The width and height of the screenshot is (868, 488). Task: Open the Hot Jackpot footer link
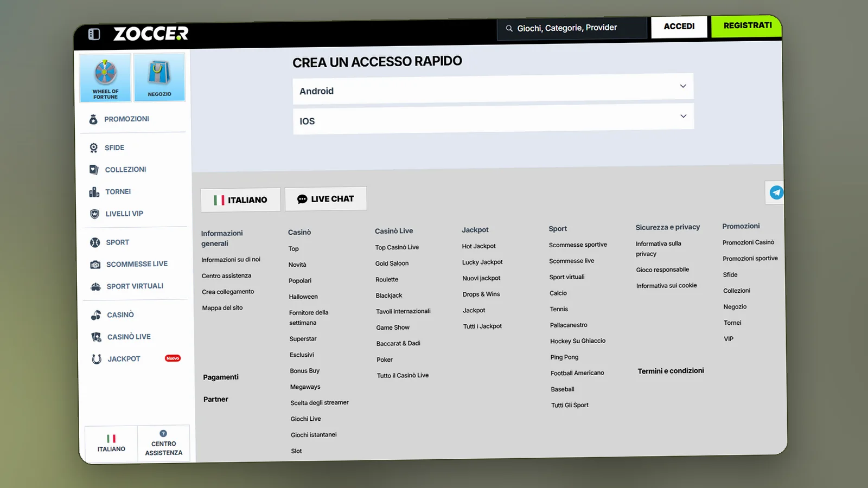478,246
